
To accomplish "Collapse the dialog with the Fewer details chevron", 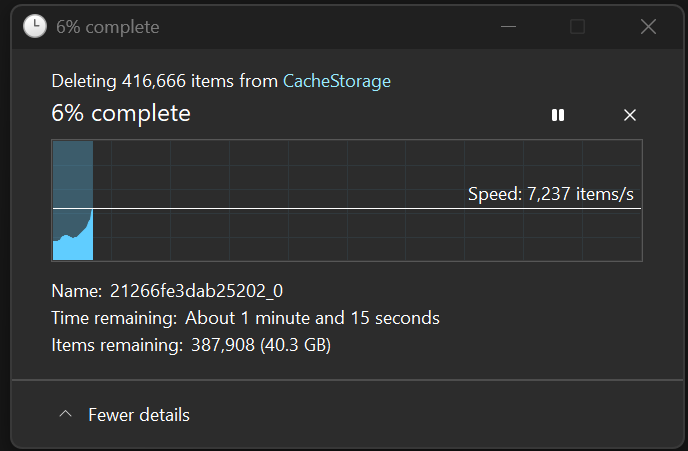I will click(65, 414).
